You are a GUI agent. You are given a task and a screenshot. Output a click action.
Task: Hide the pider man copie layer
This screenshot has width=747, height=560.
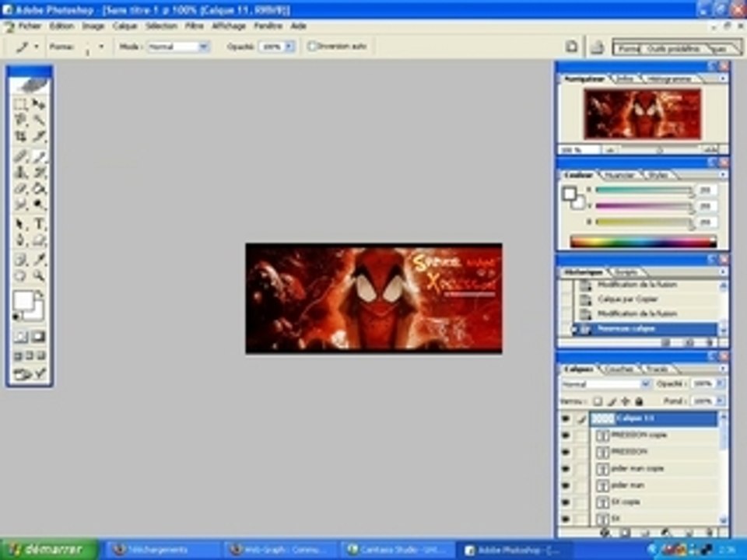click(566, 469)
